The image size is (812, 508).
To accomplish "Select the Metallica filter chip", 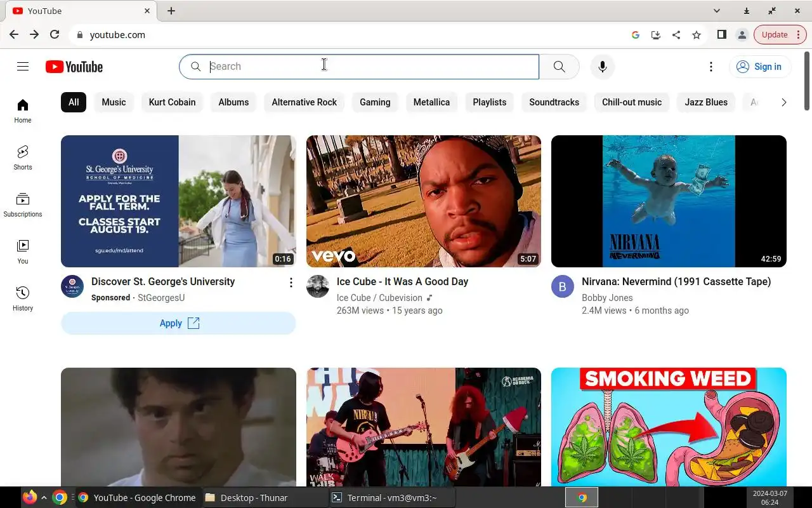I will pos(431,102).
